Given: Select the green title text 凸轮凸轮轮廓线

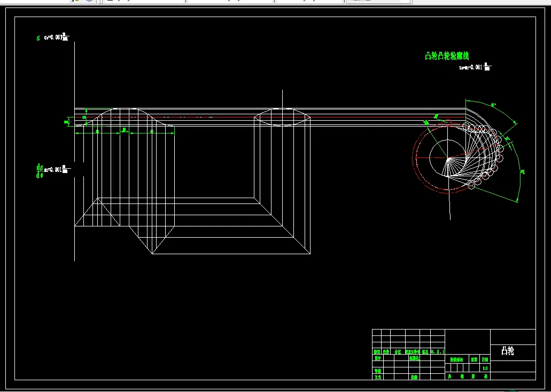Looking at the screenshot, I should tap(447, 56).
